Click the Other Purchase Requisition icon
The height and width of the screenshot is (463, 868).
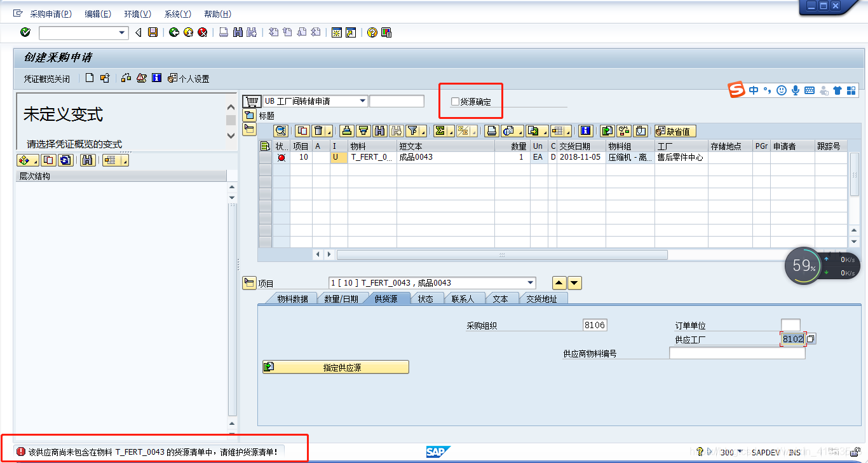[x=105, y=78]
